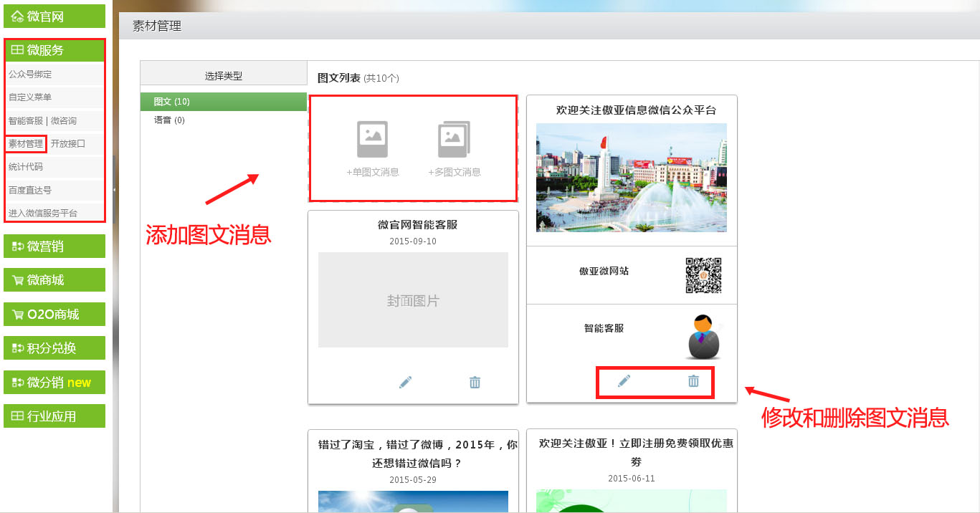
Task: Click the single image-text message add icon
Action: [x=372, y=140]
